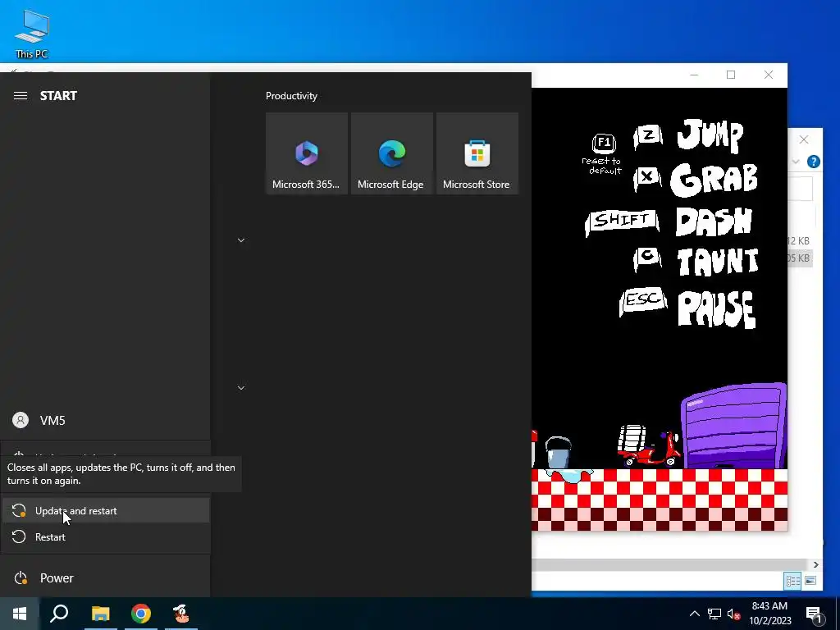Click the TAUNT label in game
The width and height of the screenshot is (840, 630).
(718, 262)
